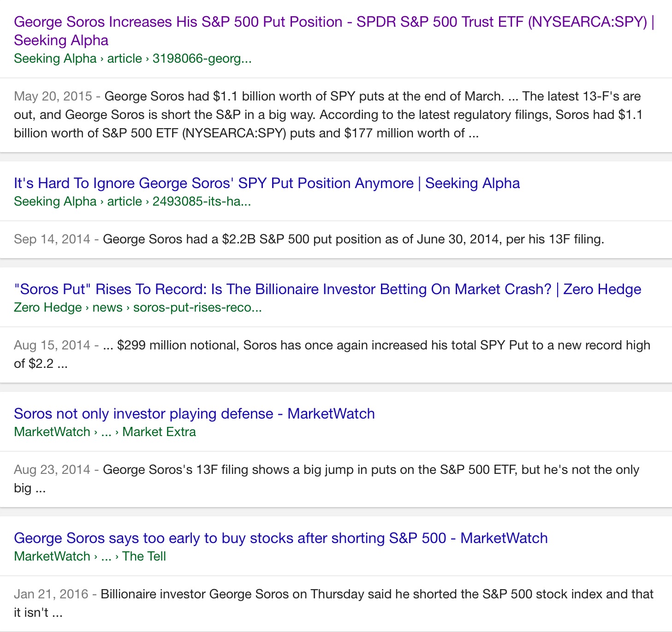Open 'George Soros Increases His S&P 500 Put Position' result
Image resolution: width=672 pixels, height=632 pixels.
[334, 31]
